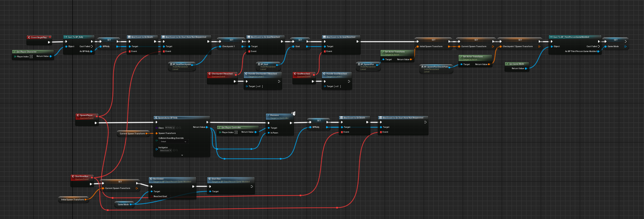The width and height of the screenshot is (644, 219).
Task: Select the BP_SpawnPos reference node
Action: [x=368, y=66]
